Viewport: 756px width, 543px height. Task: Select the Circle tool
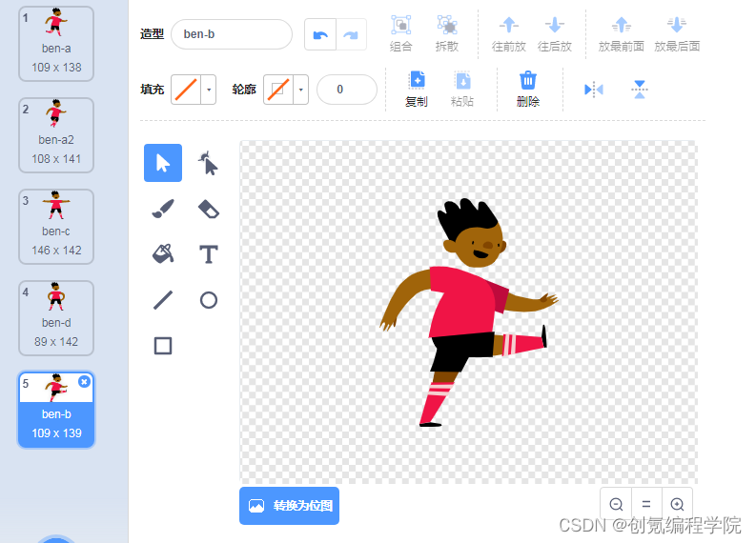click(208, 300)
